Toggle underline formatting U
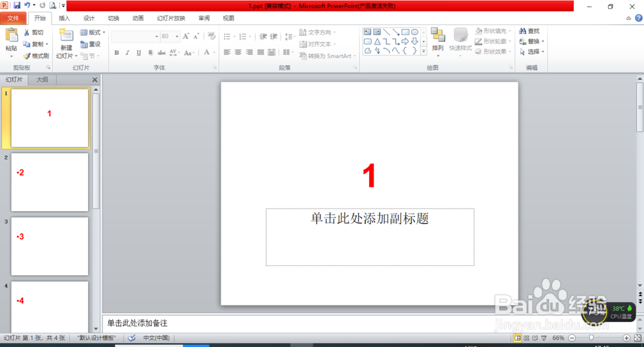 click(139, 53)
